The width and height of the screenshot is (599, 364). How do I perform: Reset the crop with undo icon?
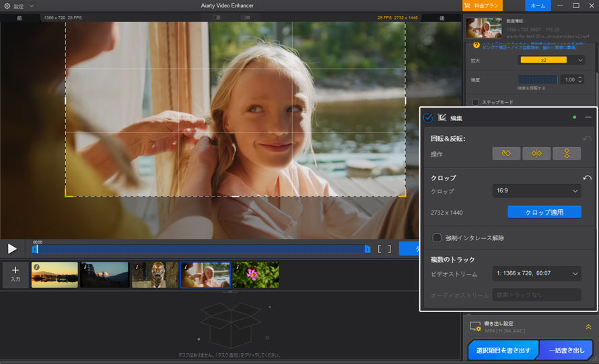point(587,178)
